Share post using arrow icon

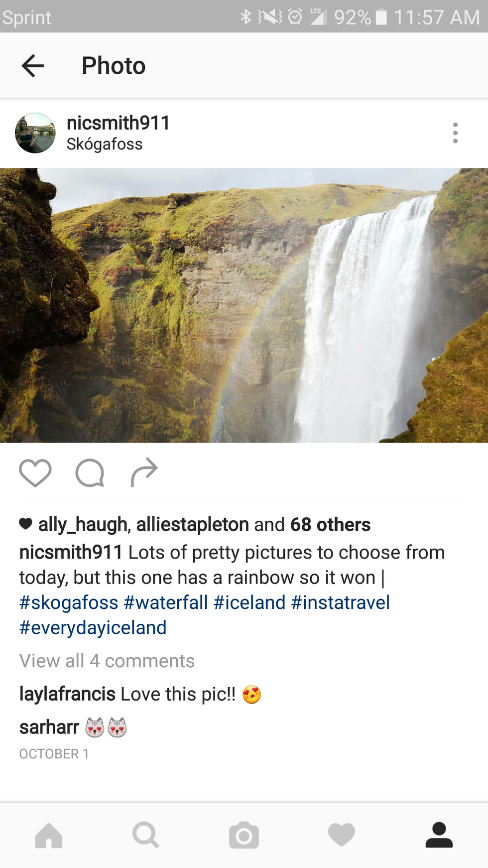144,472
